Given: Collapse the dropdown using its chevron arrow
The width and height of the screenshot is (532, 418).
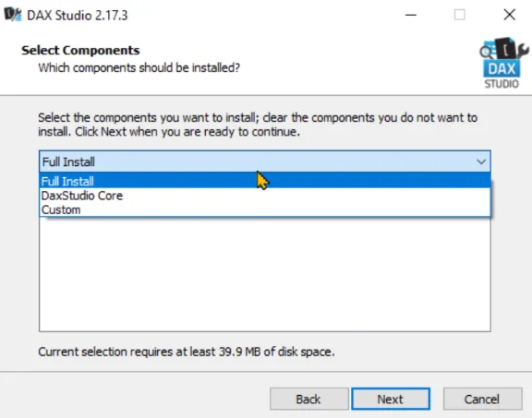Looking at the screenshot, I should point(481,161).
